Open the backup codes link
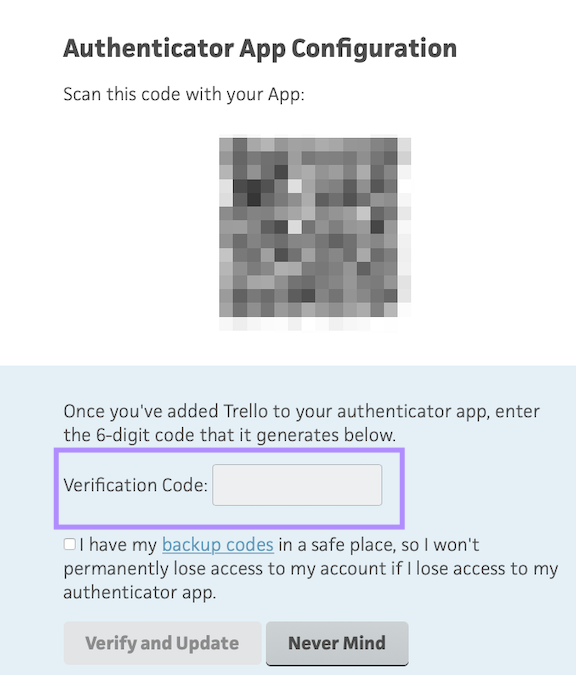576x675 pixels. click(x=218, y=545)
